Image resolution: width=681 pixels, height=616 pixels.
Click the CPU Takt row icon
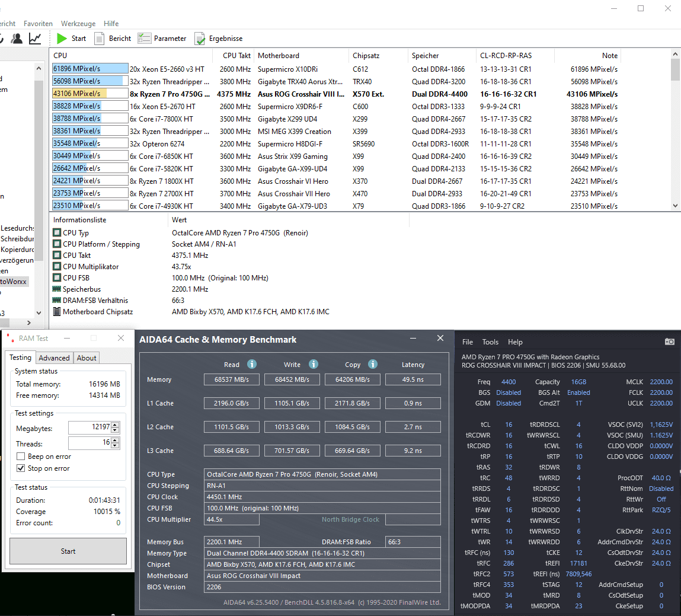click(x=56, y=255)
